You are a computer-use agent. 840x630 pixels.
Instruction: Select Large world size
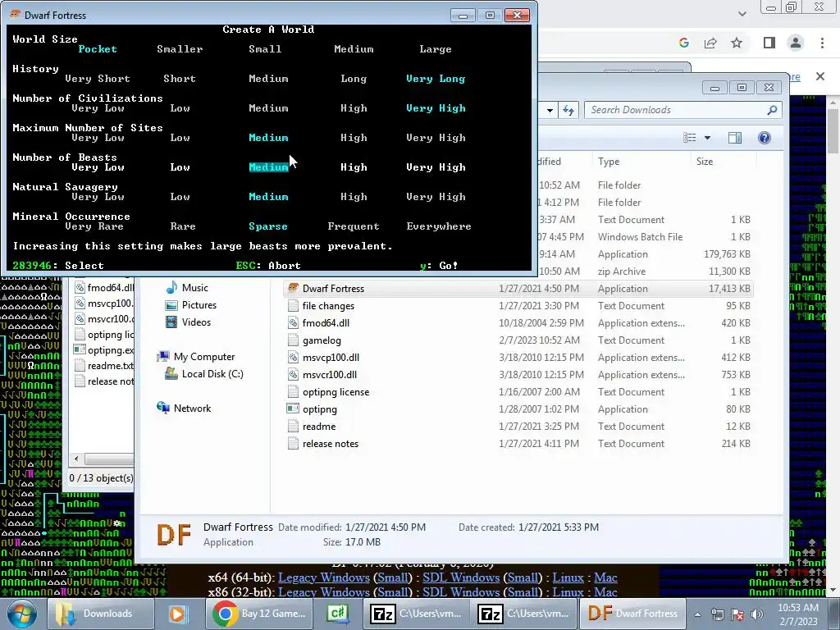point(435,49)
